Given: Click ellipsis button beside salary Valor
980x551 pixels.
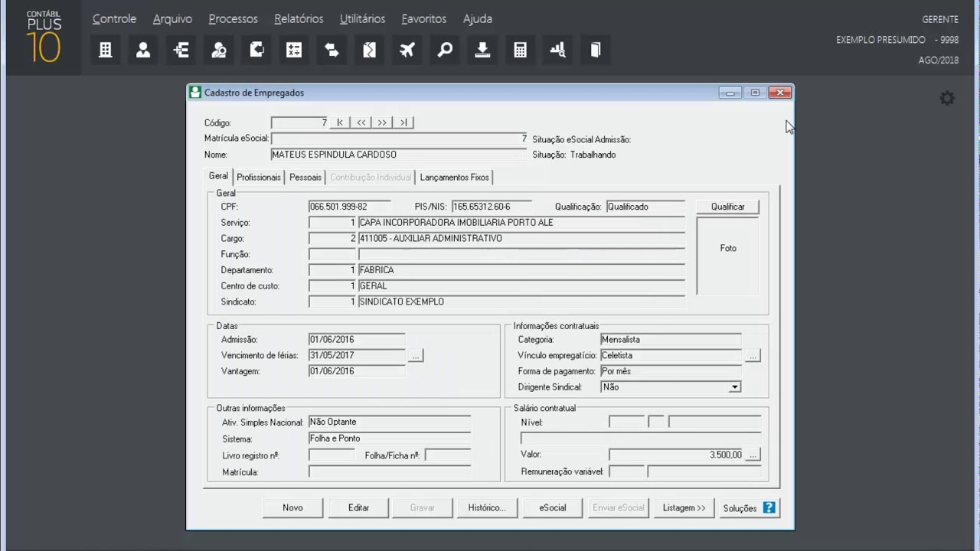Looking at the screenshot, I should [753, 455].
